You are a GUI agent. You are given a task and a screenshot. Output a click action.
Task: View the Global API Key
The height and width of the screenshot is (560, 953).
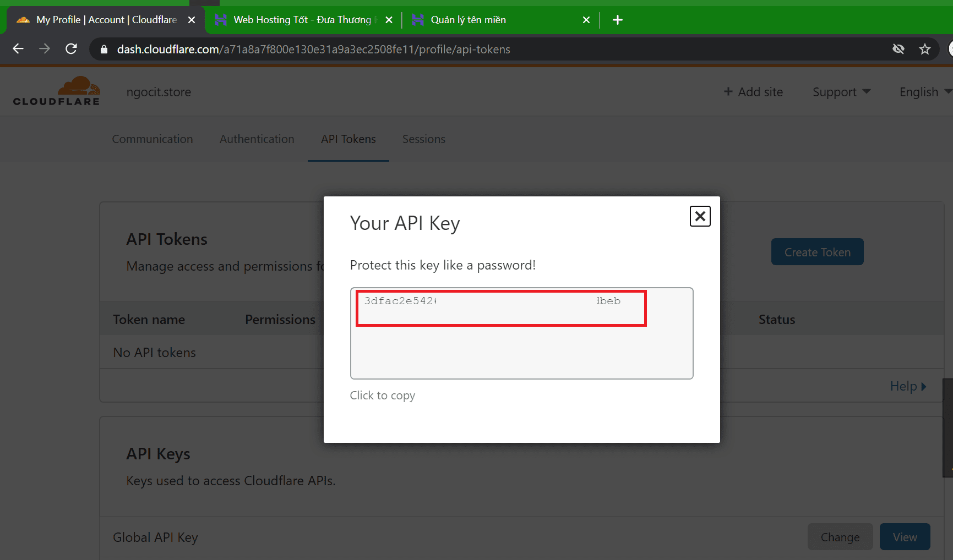pos(905,537)
